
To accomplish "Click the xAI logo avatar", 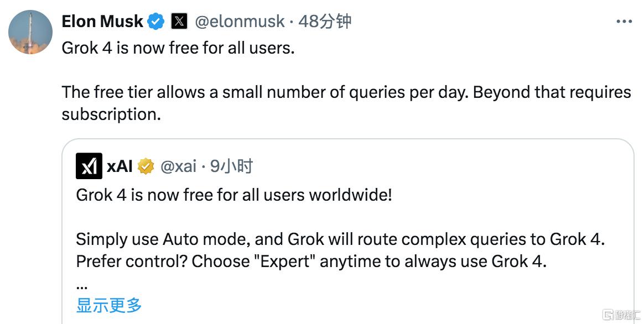I will (89, 166).
